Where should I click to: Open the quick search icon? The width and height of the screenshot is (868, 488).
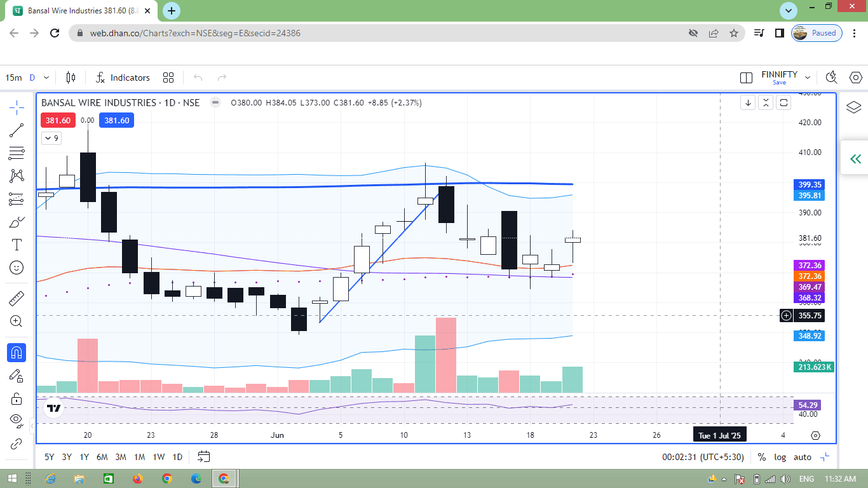click(x=831, y=78)
